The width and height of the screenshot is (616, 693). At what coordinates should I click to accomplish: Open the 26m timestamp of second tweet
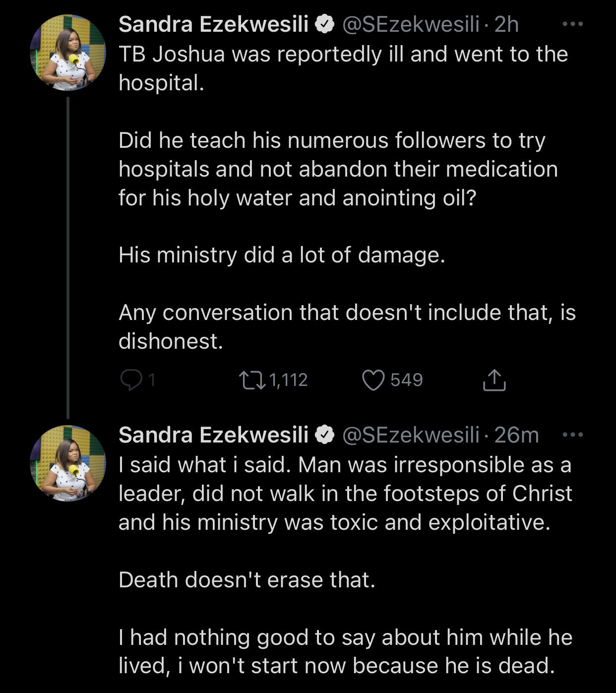point(516,435)
